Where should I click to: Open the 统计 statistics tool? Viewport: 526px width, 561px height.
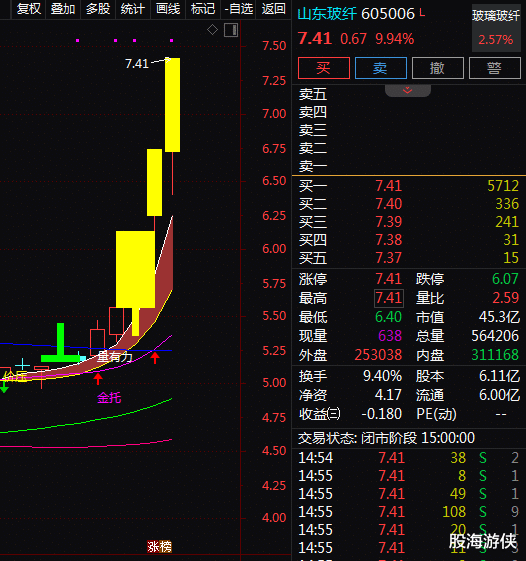133,9
